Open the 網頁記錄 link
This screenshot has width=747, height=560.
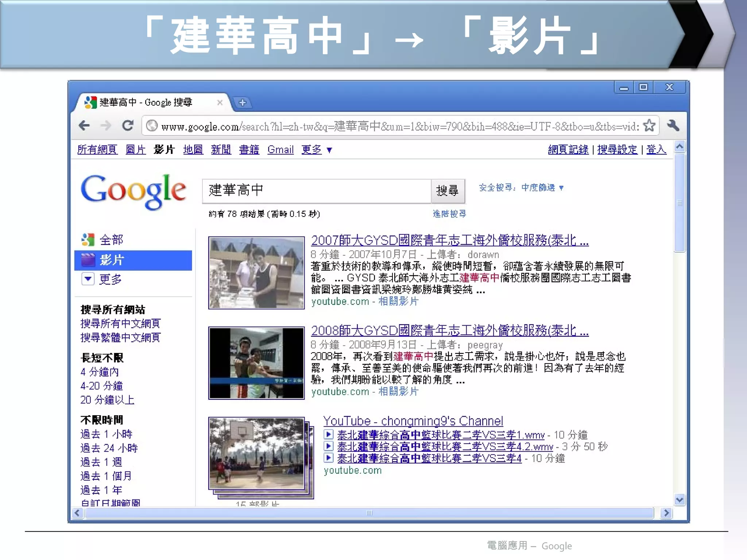click(568, 149)
